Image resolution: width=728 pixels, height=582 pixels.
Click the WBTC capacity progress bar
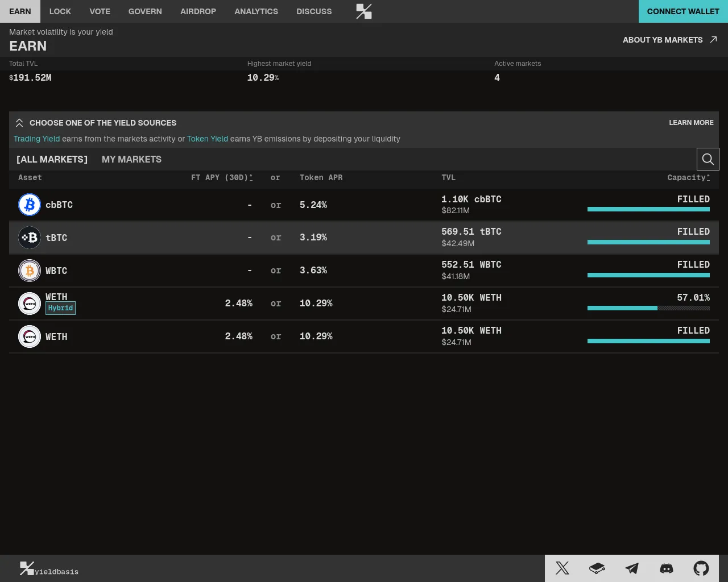(x=648, y=275)
